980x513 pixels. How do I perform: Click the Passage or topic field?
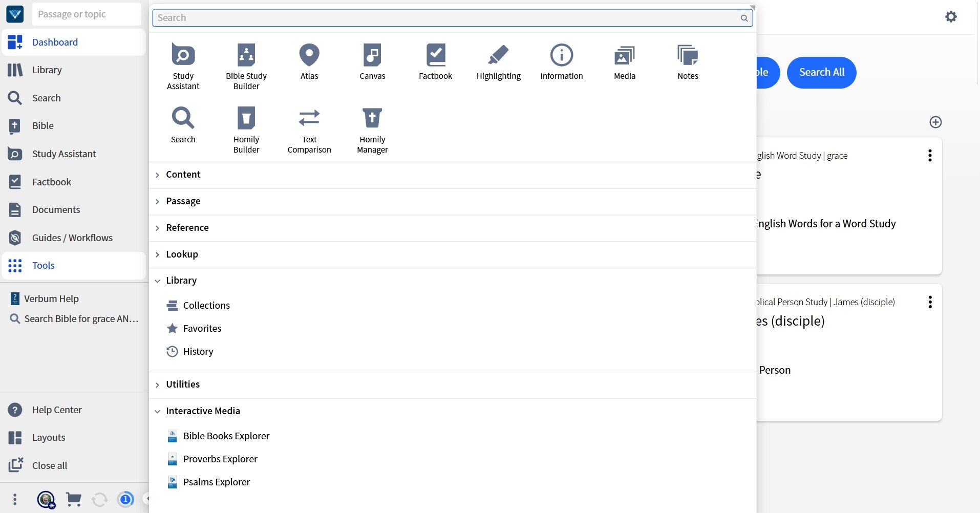pyautogui.click(x=86, y=14)
